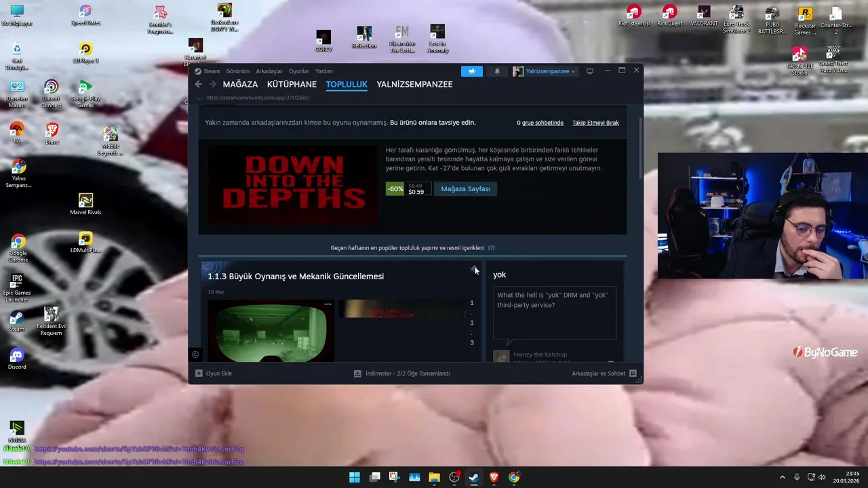Screen dimensions: 868x488
Task: Open Brave browser desktop icon
Action: click(52, 134)
